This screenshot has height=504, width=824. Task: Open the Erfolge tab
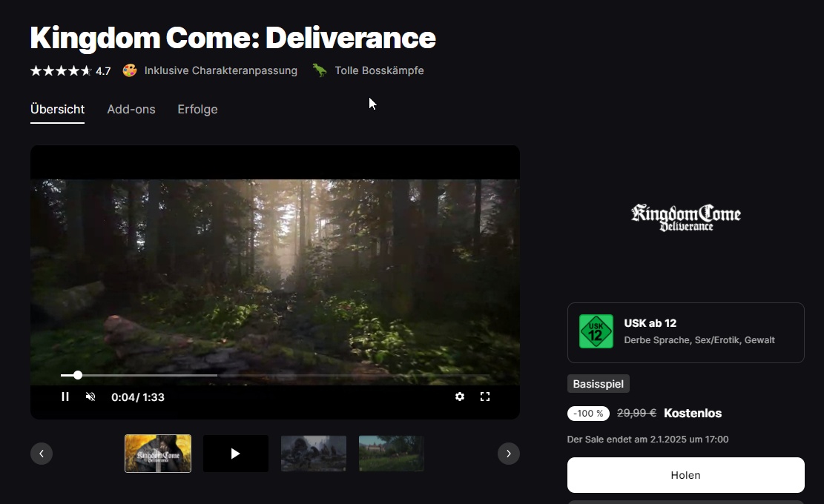197,110
